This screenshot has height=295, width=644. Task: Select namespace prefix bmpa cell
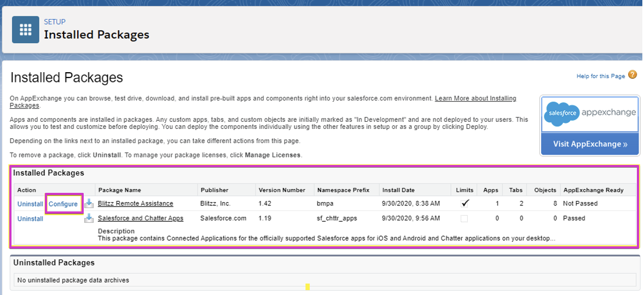(326, 204)
